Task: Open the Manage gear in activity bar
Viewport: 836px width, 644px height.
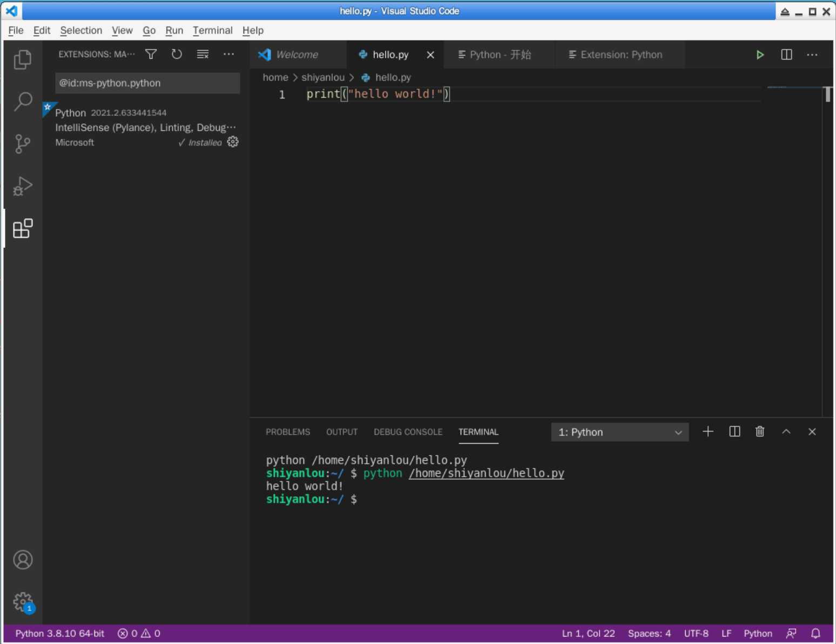Action: pyautogui.click(x=23, y=602)
